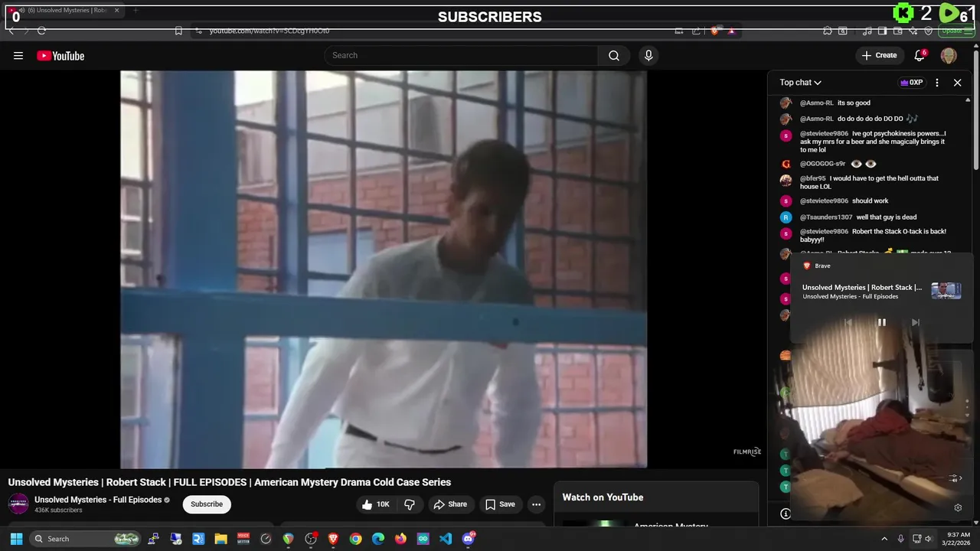Pause playback in Brave media popup
The image size is (980, 551).
[882, 322]
